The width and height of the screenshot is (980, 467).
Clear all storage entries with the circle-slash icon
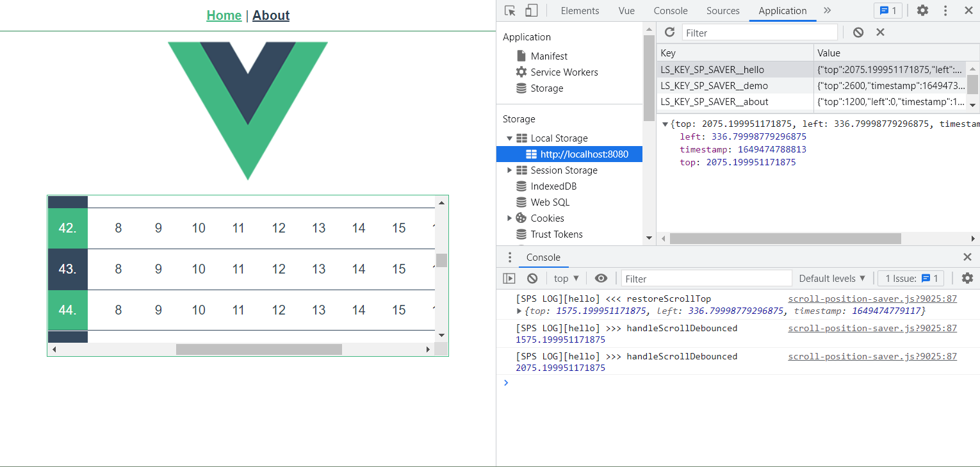point(858,32)
